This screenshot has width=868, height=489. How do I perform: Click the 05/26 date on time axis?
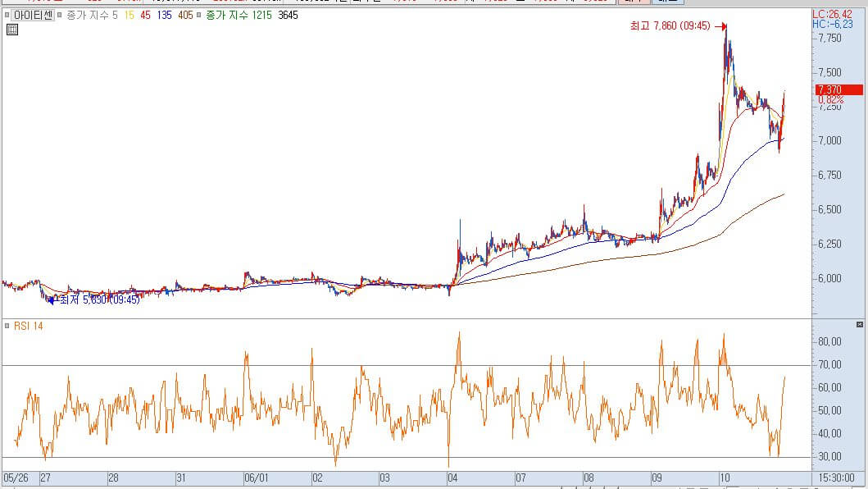point(16,478)
